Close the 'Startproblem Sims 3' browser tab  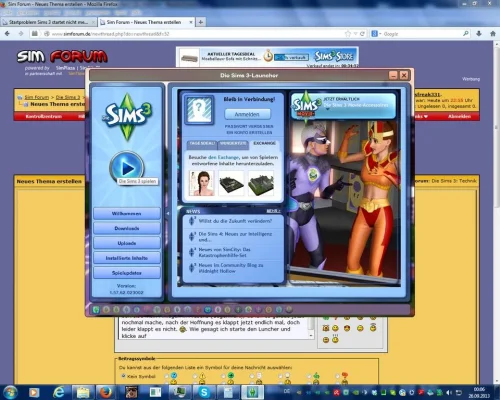pyautogui.click(x=93, y=22)
